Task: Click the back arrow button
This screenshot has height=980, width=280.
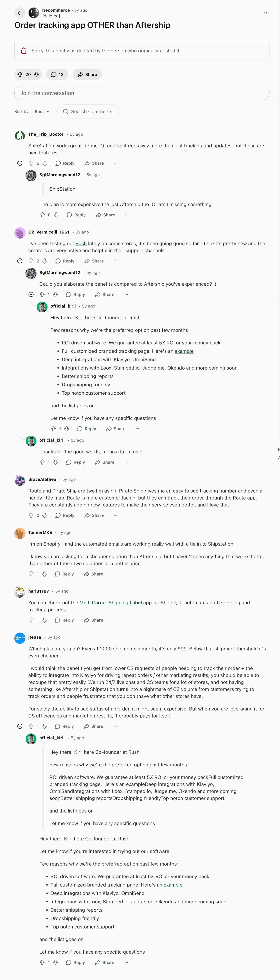Action: pyautogui.click(x=20, y=13)
